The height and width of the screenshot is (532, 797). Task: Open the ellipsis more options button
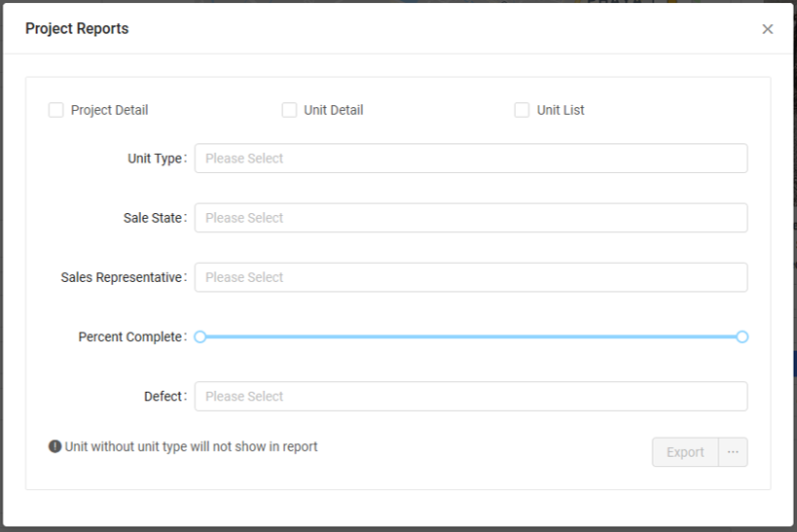733,452
